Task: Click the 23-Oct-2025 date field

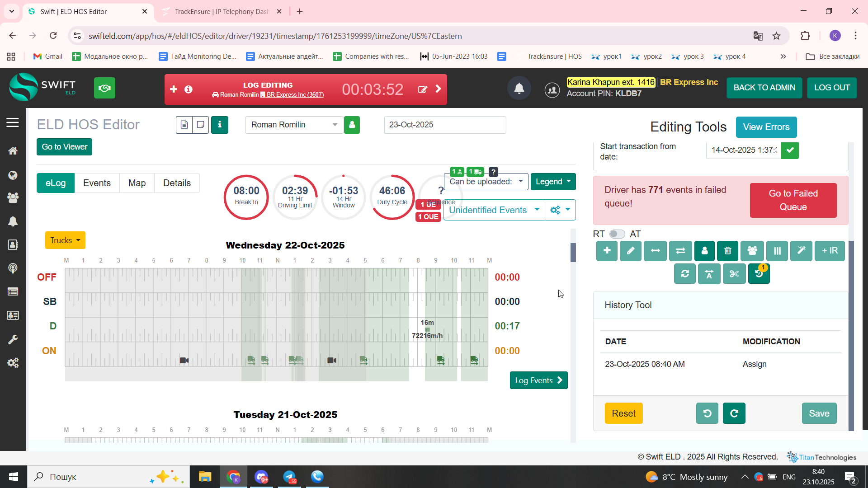Action: tap(445, 125)
